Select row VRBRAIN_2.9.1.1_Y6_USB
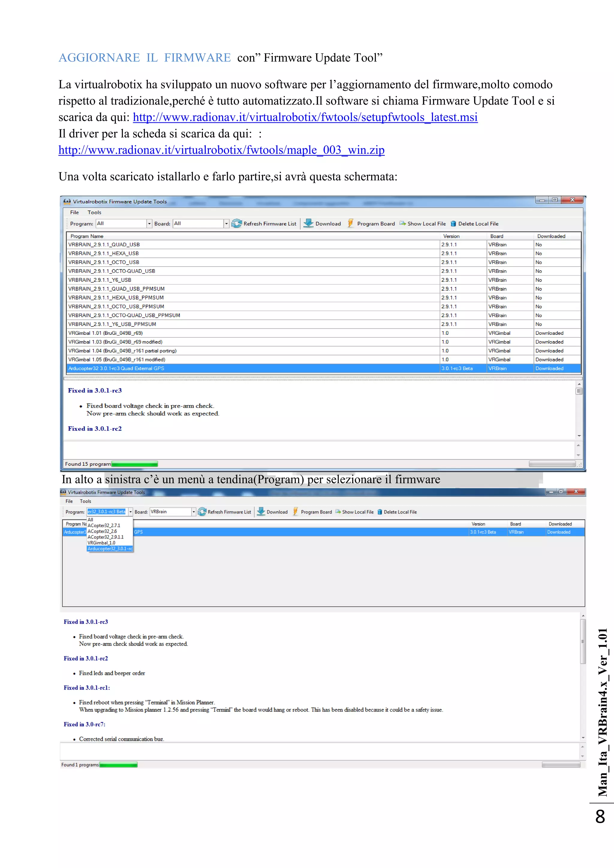Image resolution: width=614 pixels, height=868 pixels. [x=323, y=280]
